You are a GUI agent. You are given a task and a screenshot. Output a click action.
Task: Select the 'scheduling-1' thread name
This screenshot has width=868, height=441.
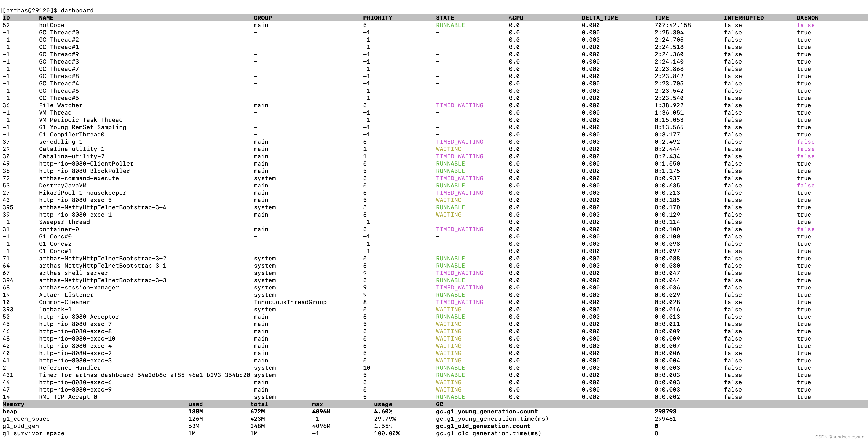[61, 142]
